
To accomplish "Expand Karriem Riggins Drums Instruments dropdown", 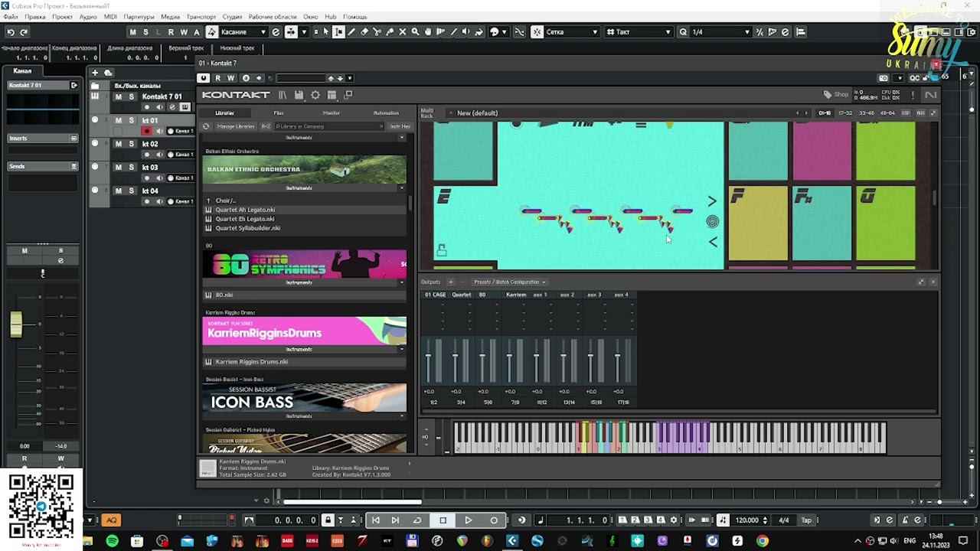I will [402, 349].
